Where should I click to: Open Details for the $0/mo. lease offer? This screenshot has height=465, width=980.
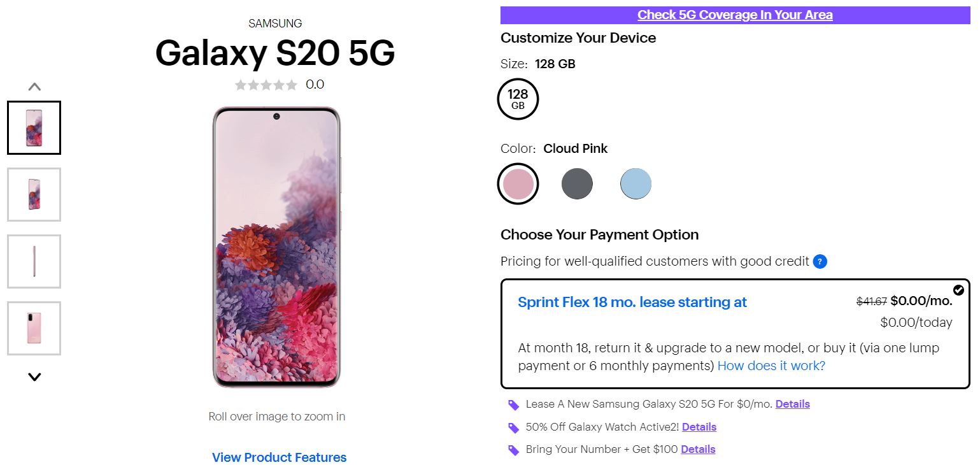pos(792,404)
